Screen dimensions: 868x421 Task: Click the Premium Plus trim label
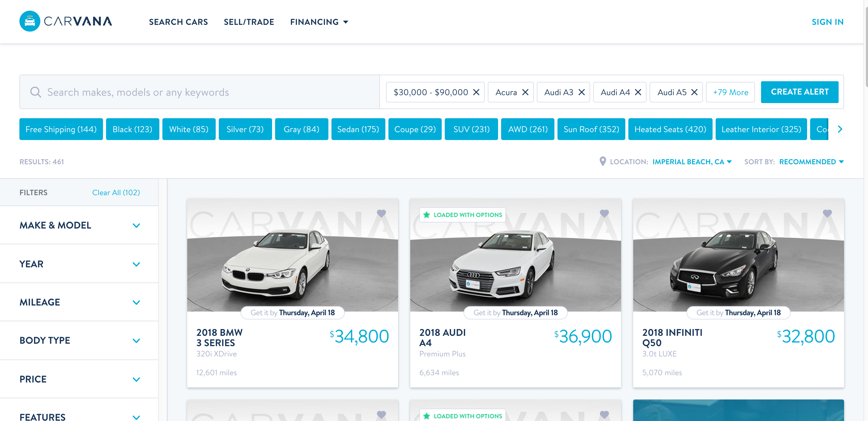click(x=442, y=354)
